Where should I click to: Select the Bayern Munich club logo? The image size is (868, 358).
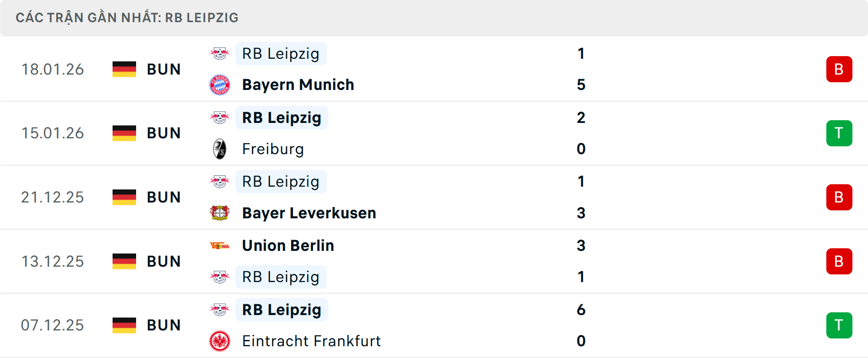tap(220, 85)
